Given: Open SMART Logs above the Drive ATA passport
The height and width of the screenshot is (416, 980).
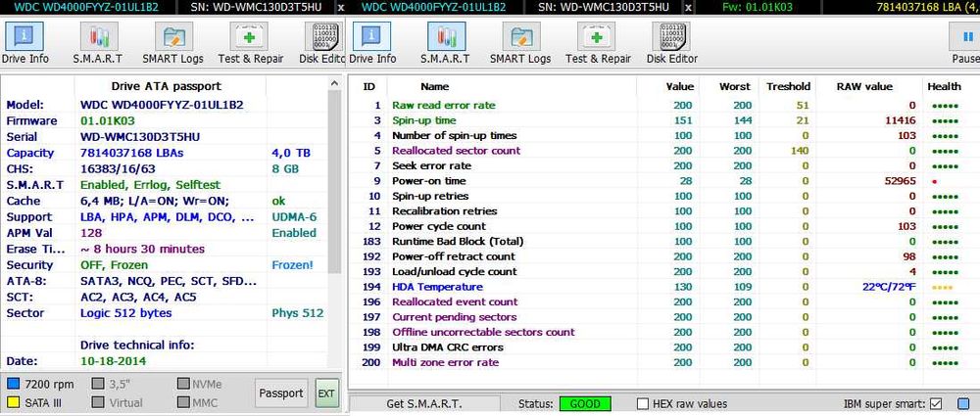Looking at the screenshot, I should point(173,42).
